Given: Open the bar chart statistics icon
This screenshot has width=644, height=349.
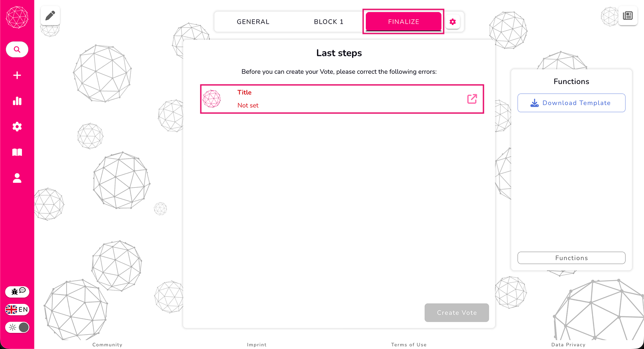Looking at the screenshot, I should [17, 101].
